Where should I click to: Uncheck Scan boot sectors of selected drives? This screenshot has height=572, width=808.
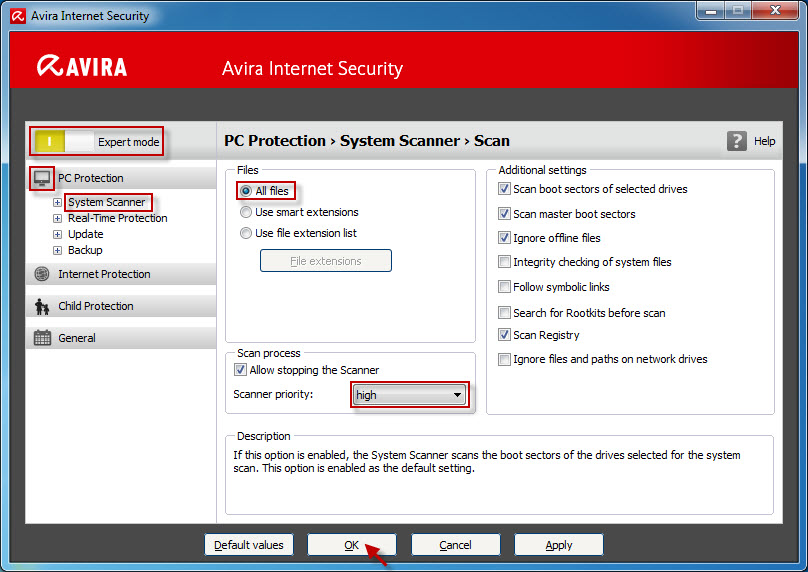pyautogui.click(x=504, y=189)
